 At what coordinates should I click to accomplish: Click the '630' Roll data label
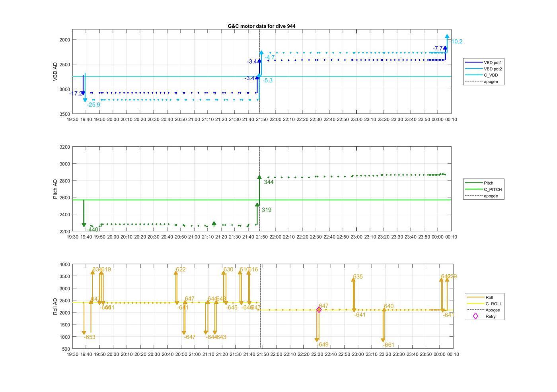point(228,270)
